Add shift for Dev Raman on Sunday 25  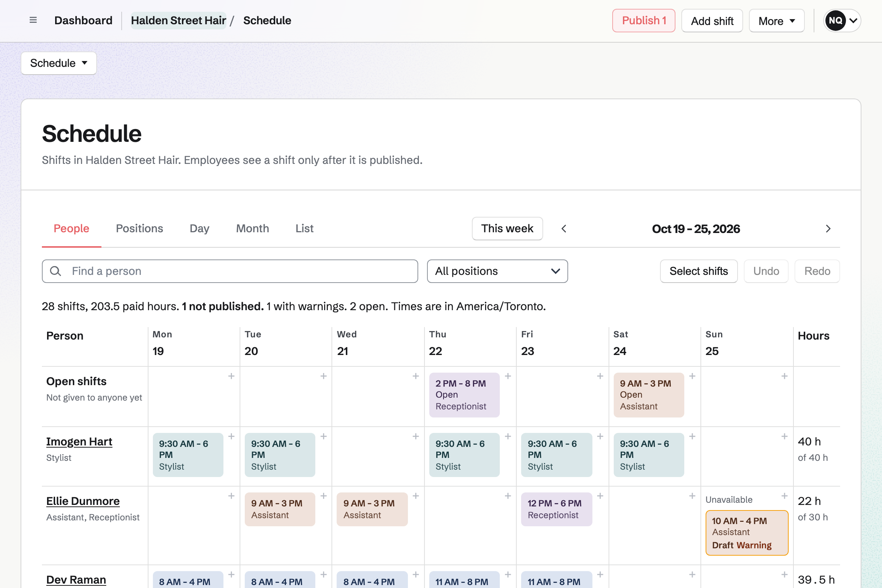pos(784,574)
